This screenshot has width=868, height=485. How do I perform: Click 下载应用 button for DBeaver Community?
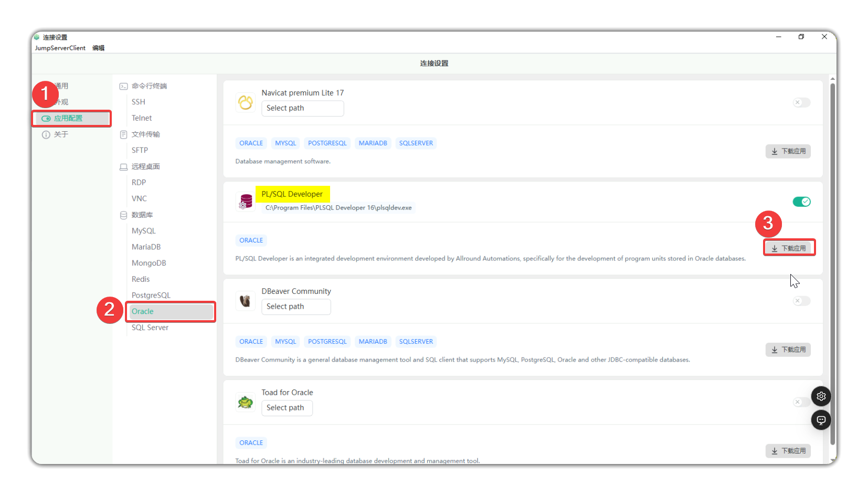tap(788, 350)
